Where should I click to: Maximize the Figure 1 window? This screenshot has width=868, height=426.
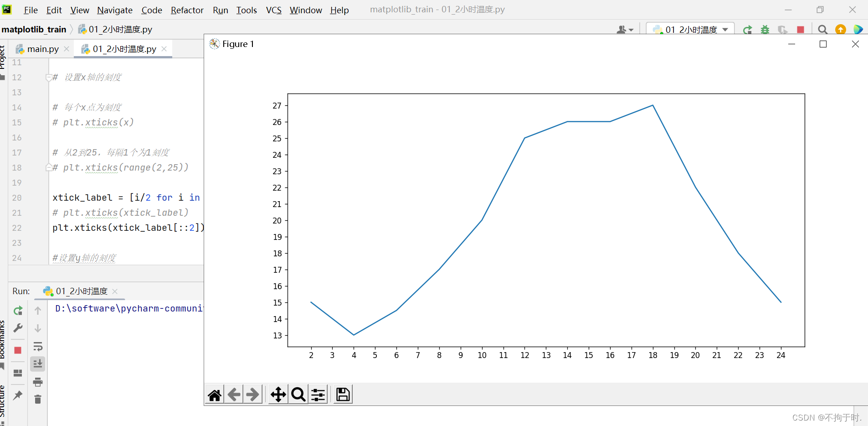(823, 44)
